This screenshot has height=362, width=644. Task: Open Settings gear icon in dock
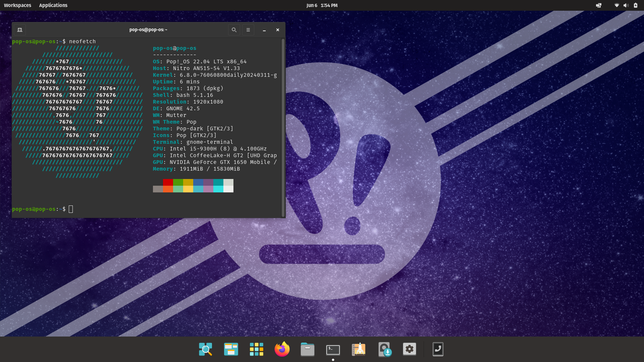410,349
